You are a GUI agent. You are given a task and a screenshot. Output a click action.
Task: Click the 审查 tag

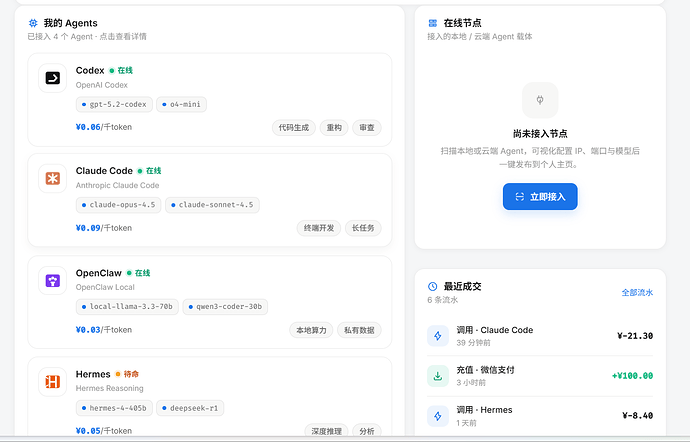tap(367, 128)
